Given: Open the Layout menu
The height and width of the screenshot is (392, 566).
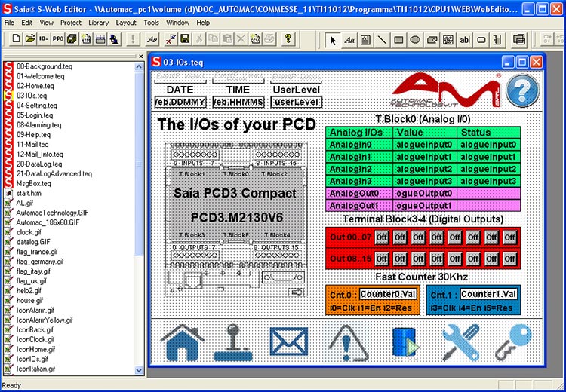Looking at the screenshot, I should tap(126, 23).
